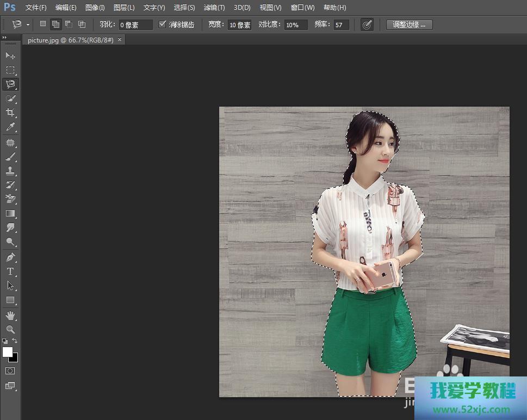
Task: Open the lasso tool preset picker dropdown
Action: click(28, 25)
